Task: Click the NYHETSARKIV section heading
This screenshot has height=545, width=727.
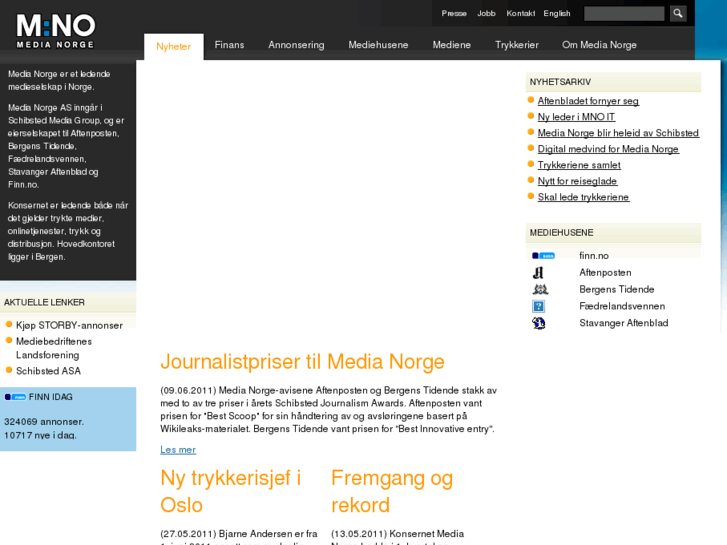Action: [560, 82]
